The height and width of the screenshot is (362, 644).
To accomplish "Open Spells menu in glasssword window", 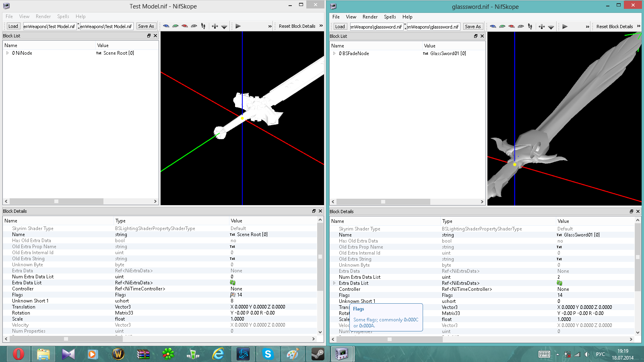I will [x=390, y=17].
